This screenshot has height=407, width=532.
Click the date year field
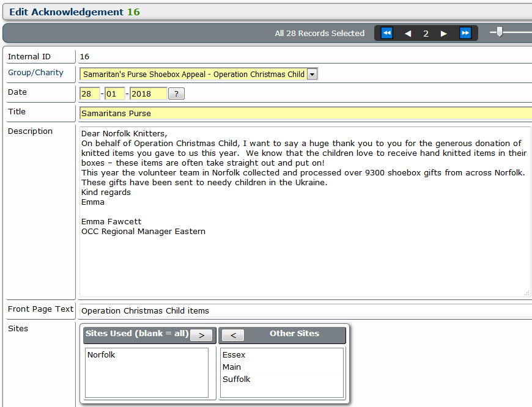click(148, 94)
